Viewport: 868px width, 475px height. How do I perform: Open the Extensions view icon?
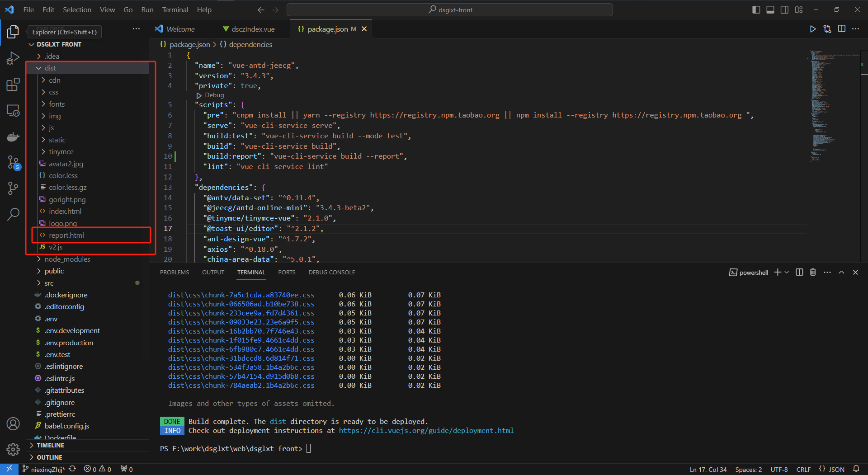point(13,85)
